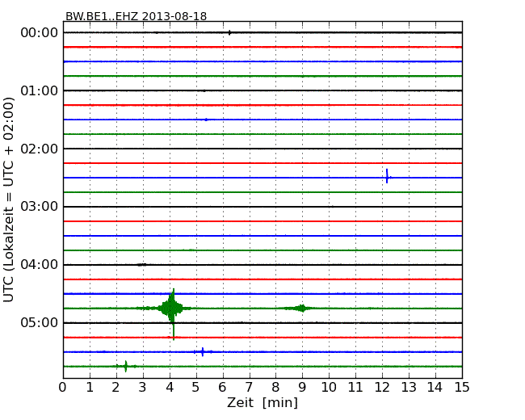Click the 04:00 time label
The width and height of the screenshot is (525, 420).
click(x=40, y=265)
